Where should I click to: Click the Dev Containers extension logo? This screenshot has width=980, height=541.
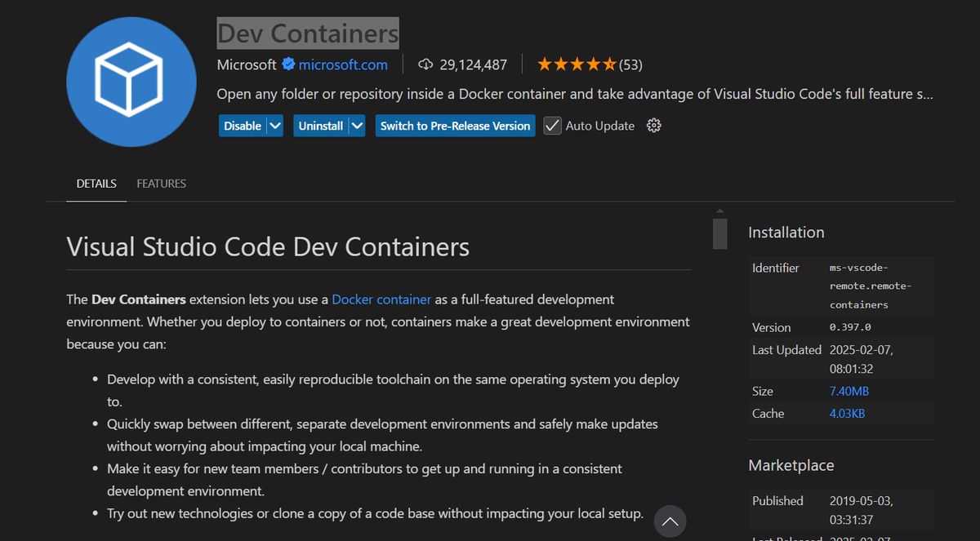tap(131, 81)
